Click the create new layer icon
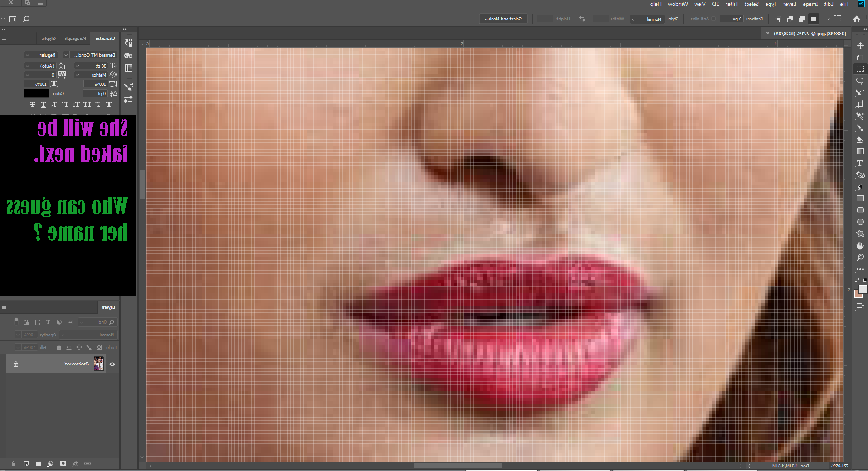Image resolution: width=868 pixels, height=471 pixels. pos(26,464)
